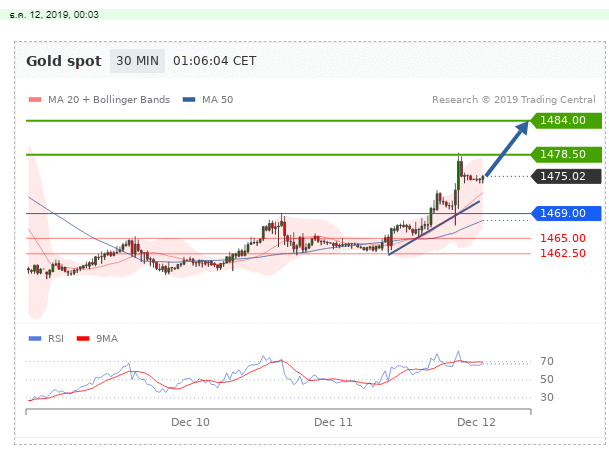This screenshot has width=609, height=454.
Task: Click the 1469.00 pivot price tag
Action: tap(566, 213)
